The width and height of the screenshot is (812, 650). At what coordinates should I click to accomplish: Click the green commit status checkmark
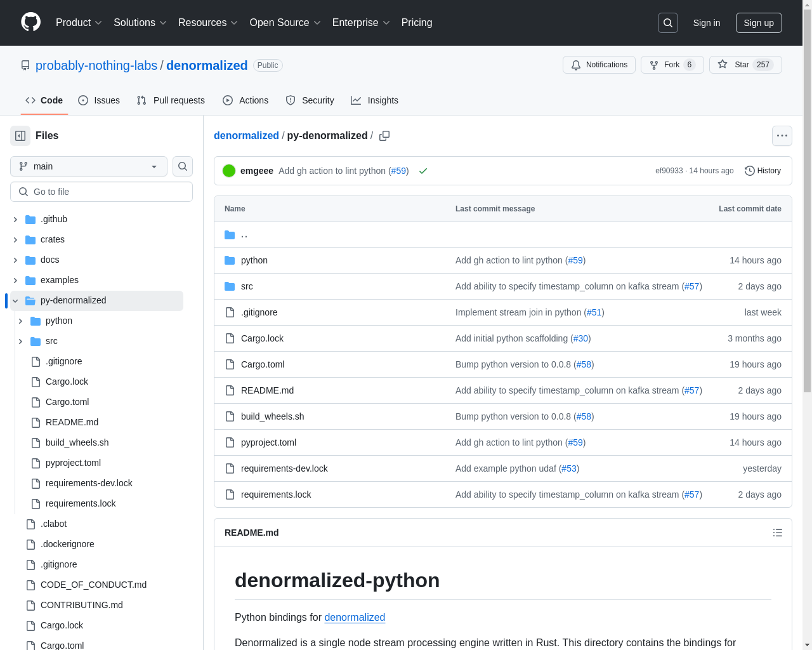point(423,171)
